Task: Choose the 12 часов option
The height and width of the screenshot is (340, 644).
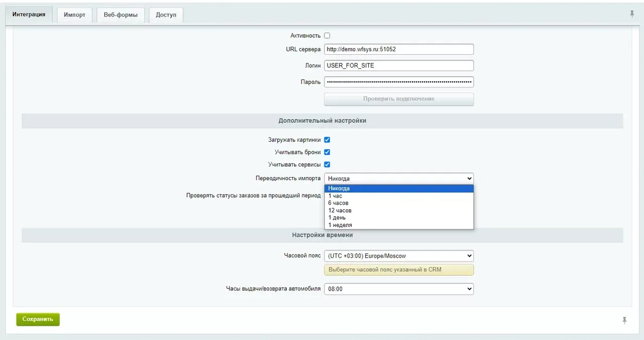Action: 399,210
